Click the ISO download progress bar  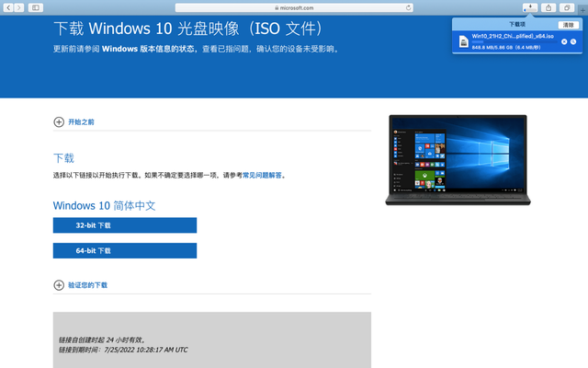pos(514,42)
